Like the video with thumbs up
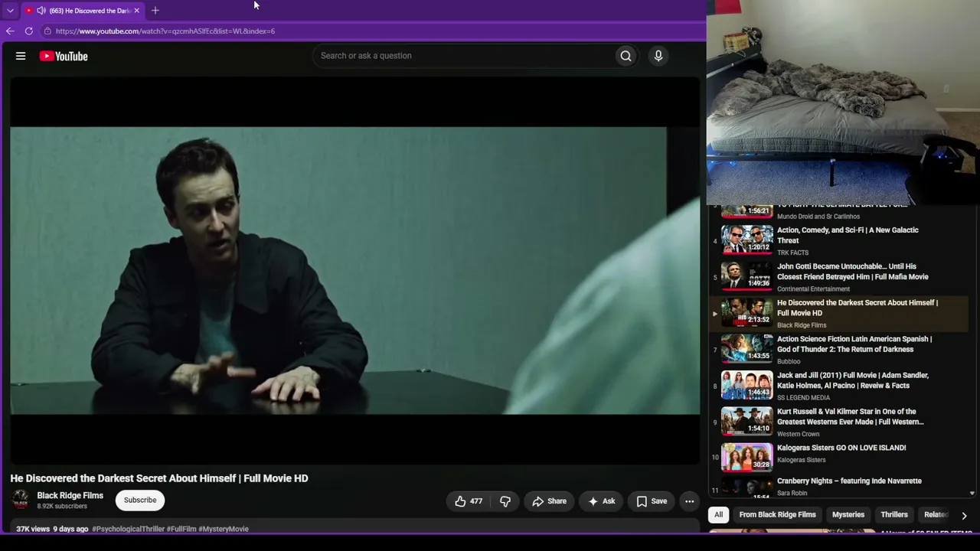Image resolution: width=980 pixels, height=551 pixels. (x=468, y=501)
